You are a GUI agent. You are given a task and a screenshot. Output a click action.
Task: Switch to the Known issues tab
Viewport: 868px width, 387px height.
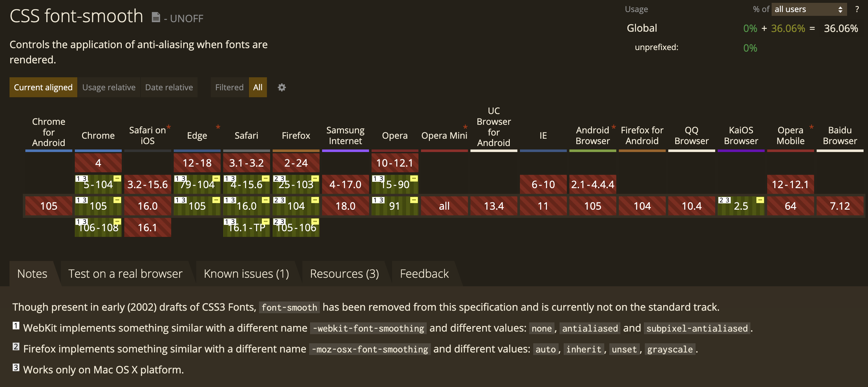[x=246, y=273]
